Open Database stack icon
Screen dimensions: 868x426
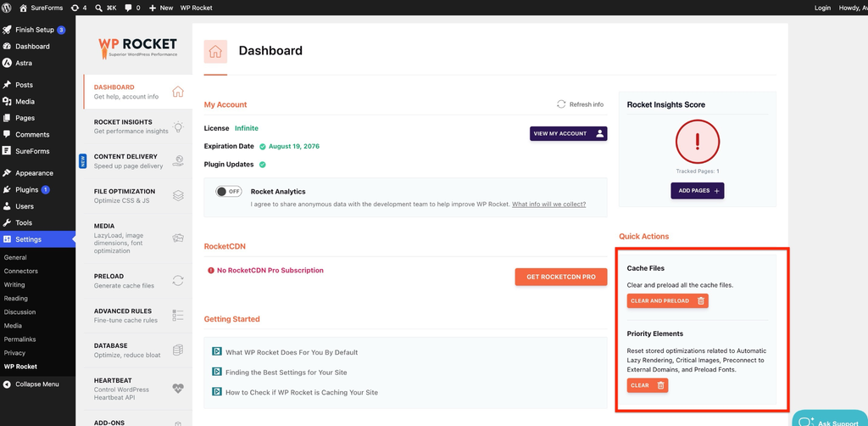[x=178, y=350]
